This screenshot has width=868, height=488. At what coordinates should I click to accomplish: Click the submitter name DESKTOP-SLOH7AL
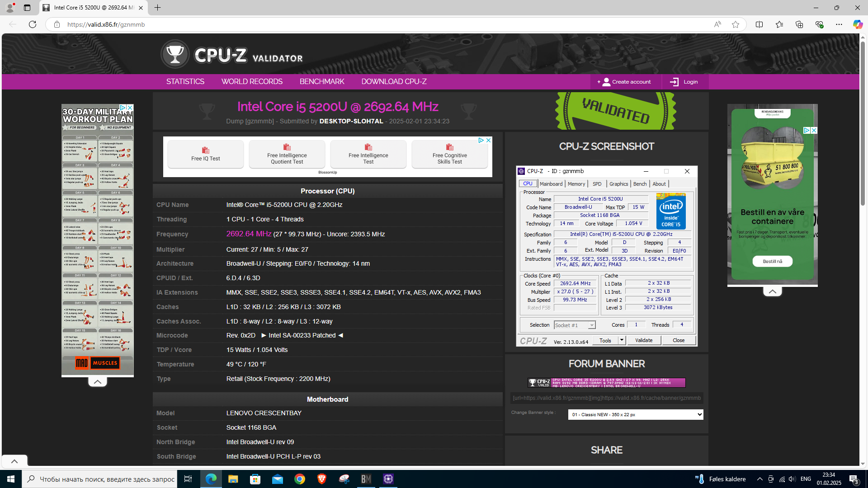(351, 121)
